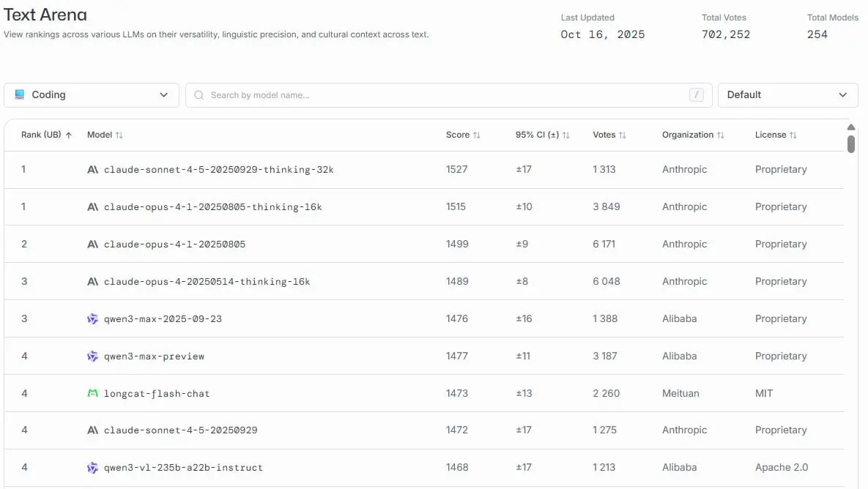Click Anthropic logo beside claude-opus-4-1-20250805

[92, 244]
